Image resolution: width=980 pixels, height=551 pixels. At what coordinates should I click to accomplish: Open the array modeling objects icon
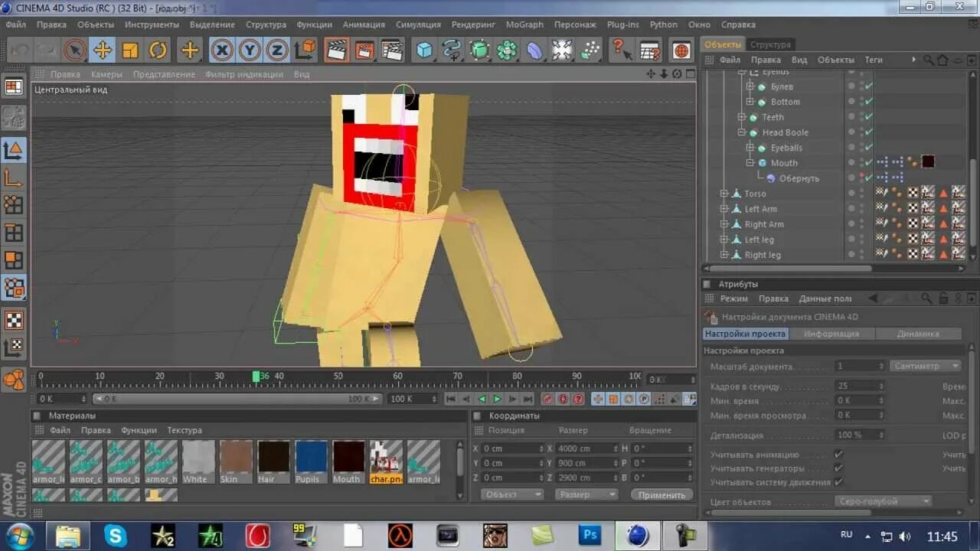pos(507,51)
